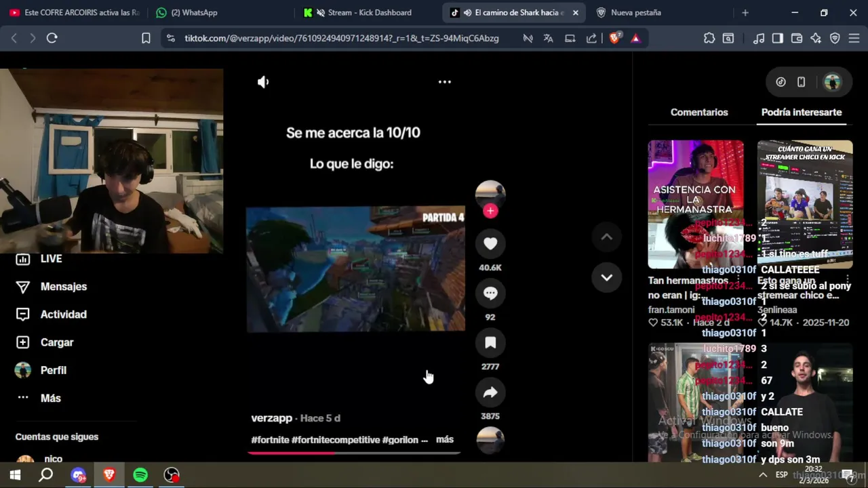Open the Brave Shields lion icon
The width and height of the screenshot is (868, 488).
[x=614, y=39]
